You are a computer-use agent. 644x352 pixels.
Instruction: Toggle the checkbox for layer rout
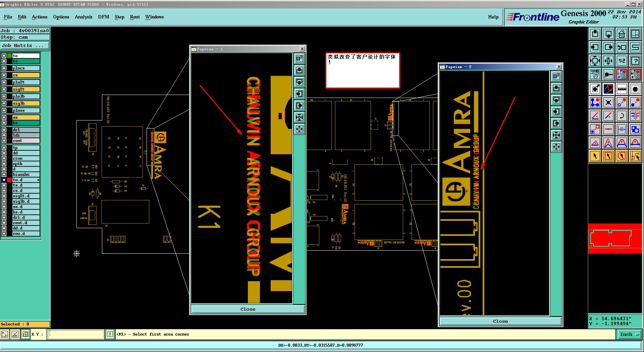(4, 141)
